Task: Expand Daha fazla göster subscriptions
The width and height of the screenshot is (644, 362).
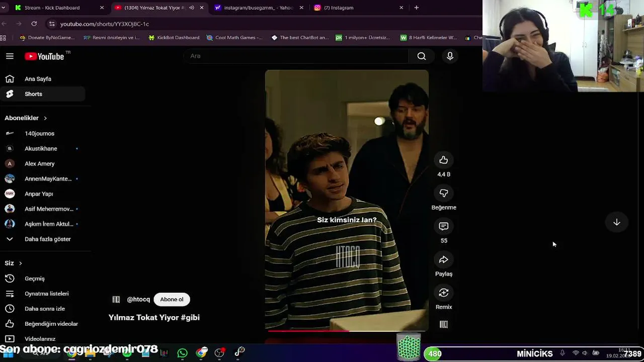Action: click(x=43, y=239)
